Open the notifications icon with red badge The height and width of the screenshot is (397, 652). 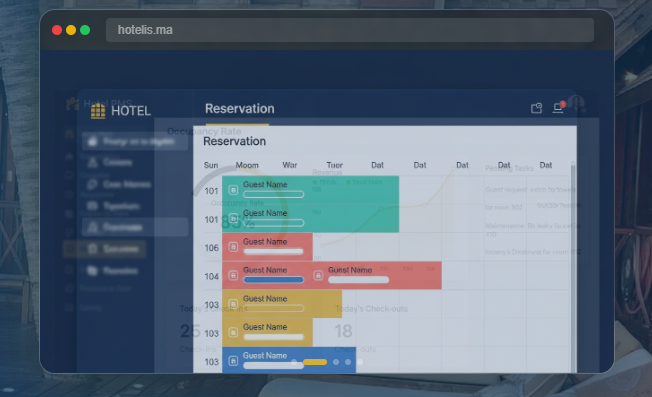pos(558,108)
